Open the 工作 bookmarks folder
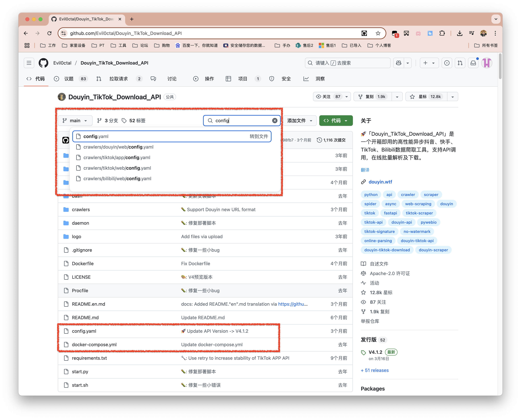 pyautogui.click(x=48, y=45)
